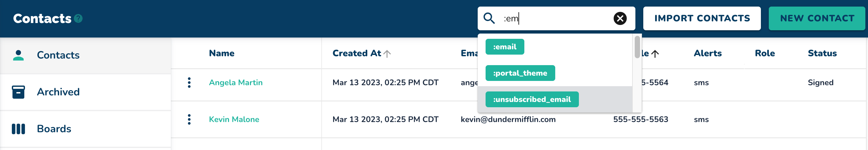Select the :email search suggestion
This screenshot has width=868, height=150.
tap(504, 47)
